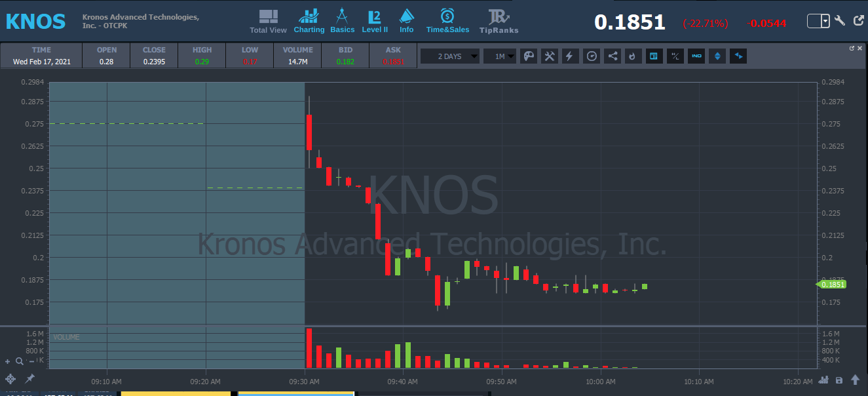Click the first red opening candle at 09:30
Screen dimensions: 868x396
(309, 132)
